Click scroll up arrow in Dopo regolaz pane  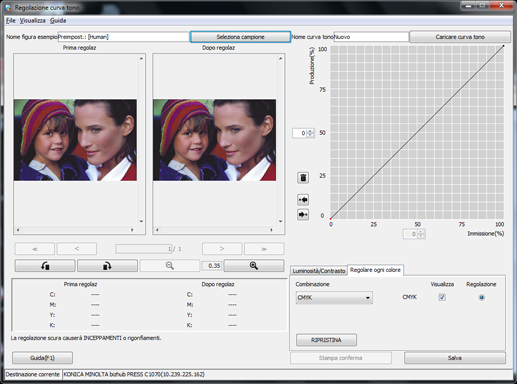[x=280, y=58]
